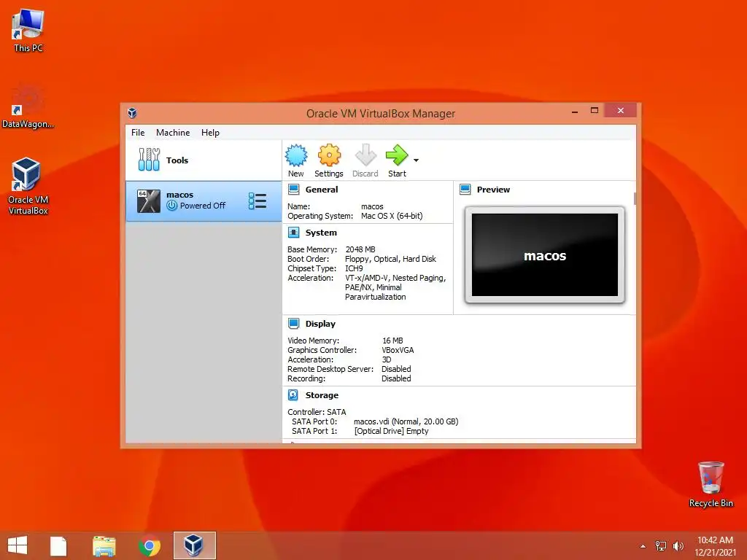The height and width of the screenshot is (560, 747).
Task: Click the 'Mac OS X (64-bit)' value
Action: 392,216
